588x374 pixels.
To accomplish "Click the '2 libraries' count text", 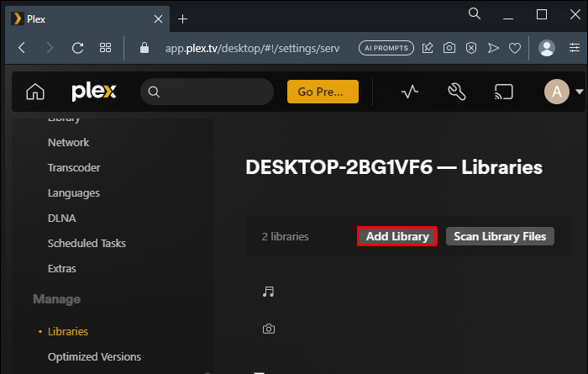I will [285, 237].
